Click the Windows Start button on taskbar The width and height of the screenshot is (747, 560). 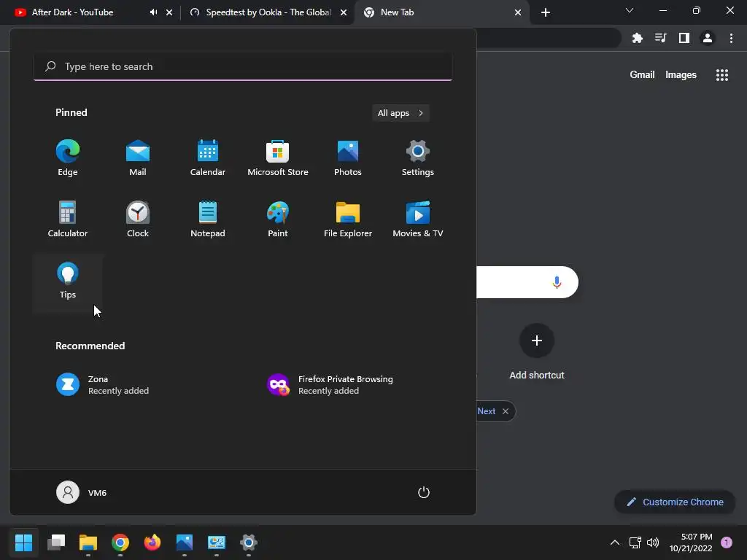point(24,542)
